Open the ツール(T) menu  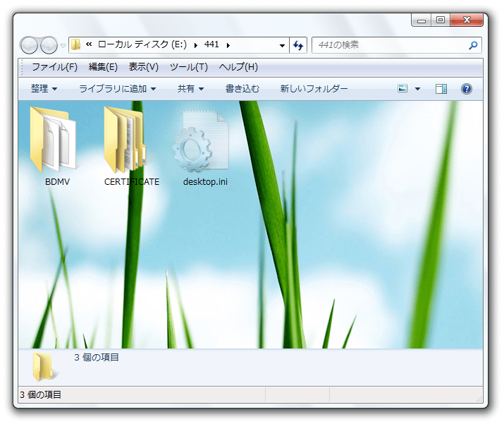pyautogui.click(x=189, y=67)
